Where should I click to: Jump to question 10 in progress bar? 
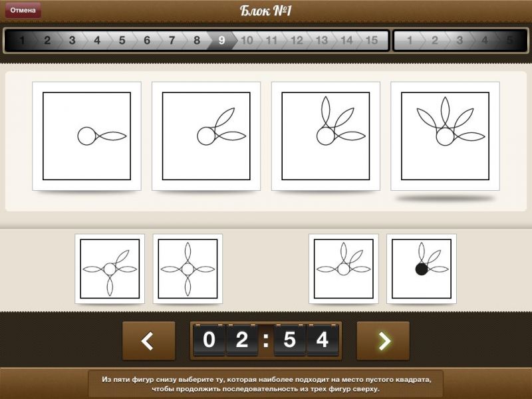(x=247, y=41)
